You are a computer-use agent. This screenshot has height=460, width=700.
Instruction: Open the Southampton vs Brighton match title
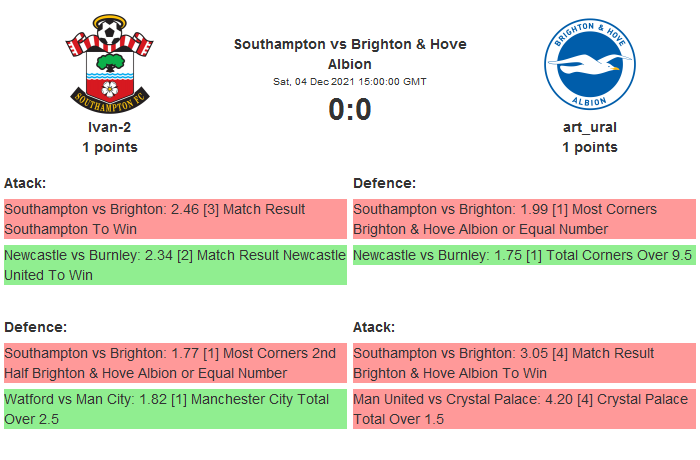(x=350, y=54)
